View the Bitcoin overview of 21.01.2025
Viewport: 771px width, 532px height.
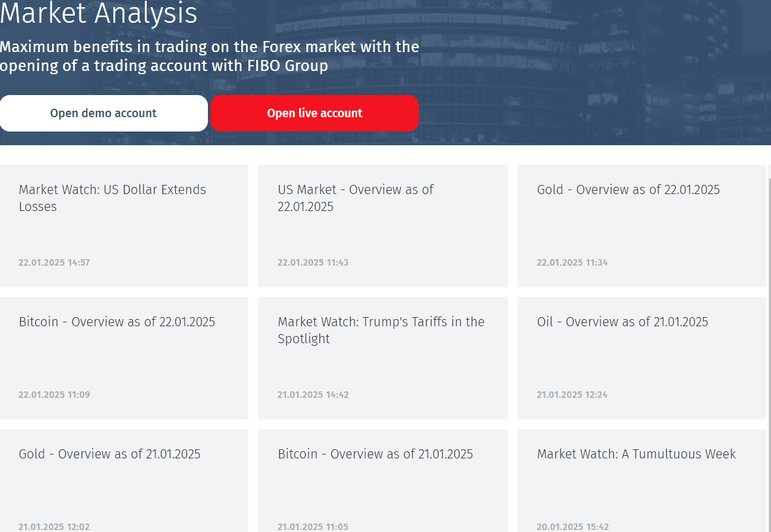(x=375, y=454)
